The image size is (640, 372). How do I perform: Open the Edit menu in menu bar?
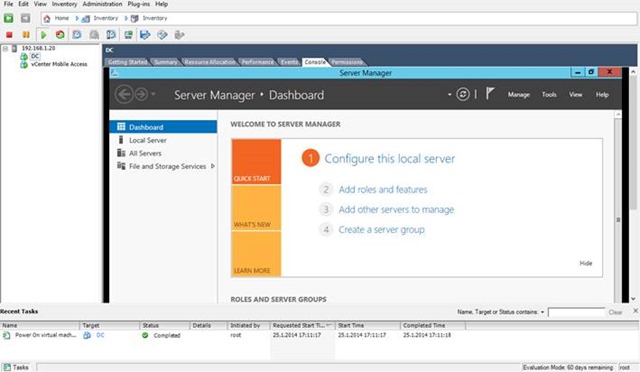[23, 4]
